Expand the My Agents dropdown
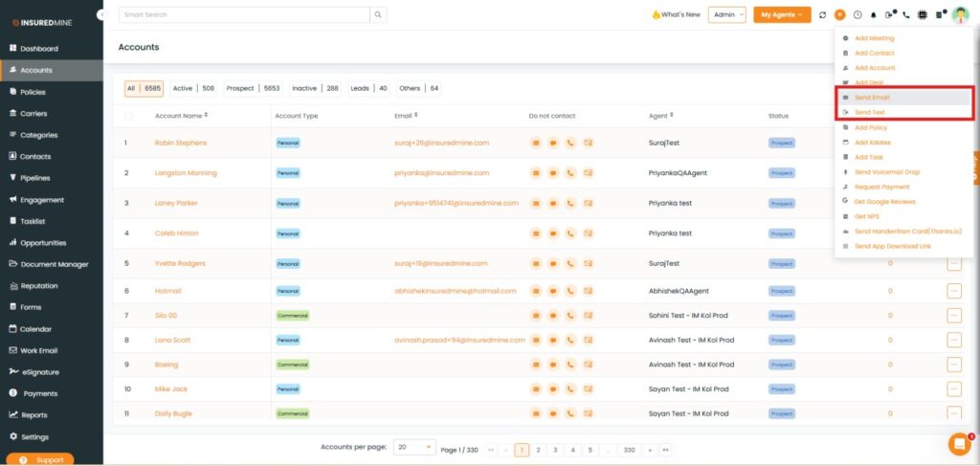Image resolution: width=980 pixels, height=466 pixels. click(x=782, y=15)
